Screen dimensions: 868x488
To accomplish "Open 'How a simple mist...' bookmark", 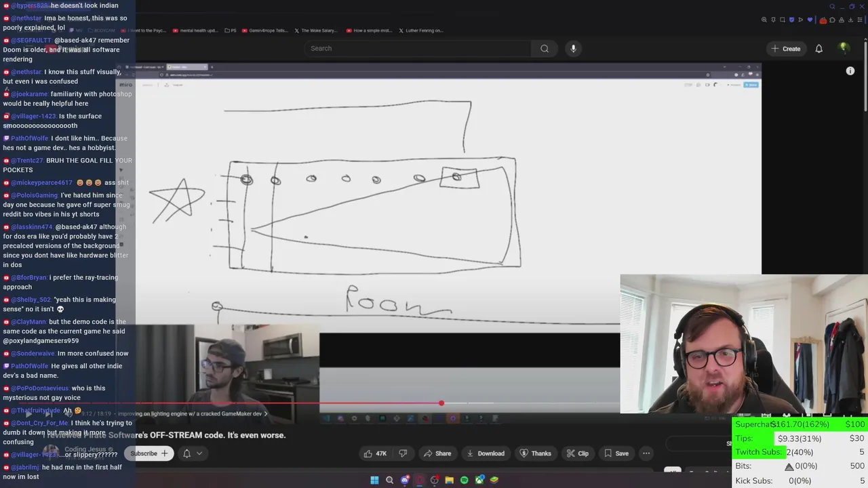I will point(369,30).
